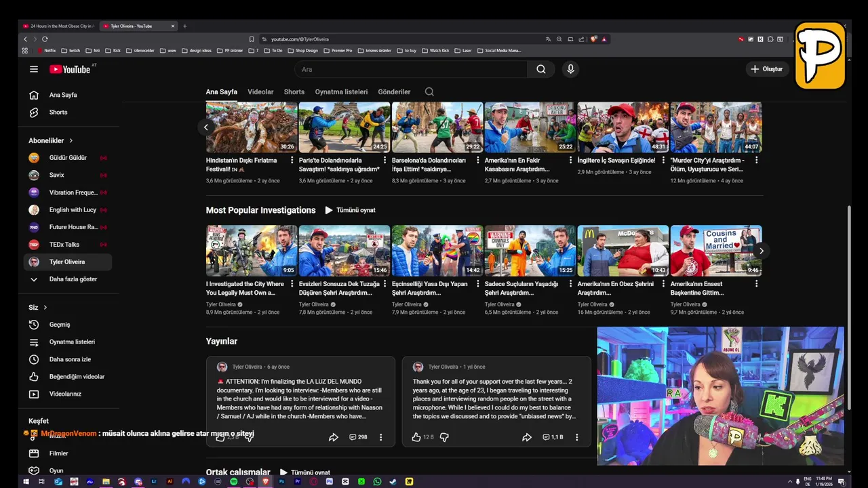Viewport: 868px width, 488px height.
Task: Select the Ana Sayfa channel tab
Action: [x=222, y=91]
